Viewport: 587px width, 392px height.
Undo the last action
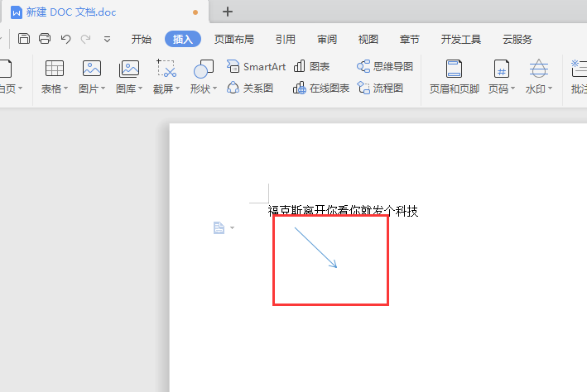(65, 39)
